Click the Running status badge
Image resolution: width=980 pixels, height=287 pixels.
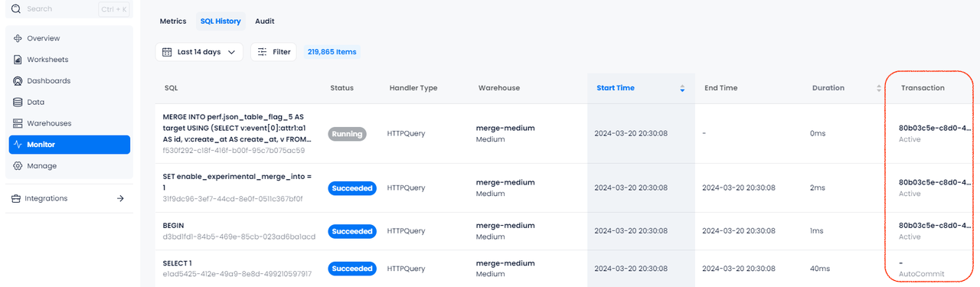(348, 133)
